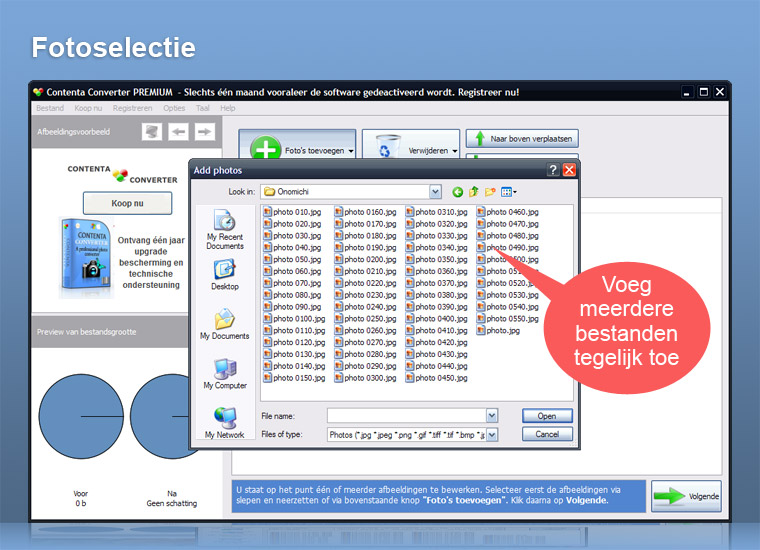Click Naar boven verplaatsen button
Screen dimensions: 760x550
pyautogui.click(x=522, y=139)
